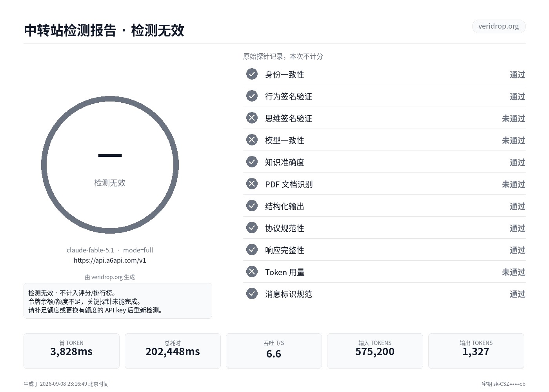Select the 吞吐 T/S 6.6 card
The width and height of the screenshot is (549, 392).
274,351
